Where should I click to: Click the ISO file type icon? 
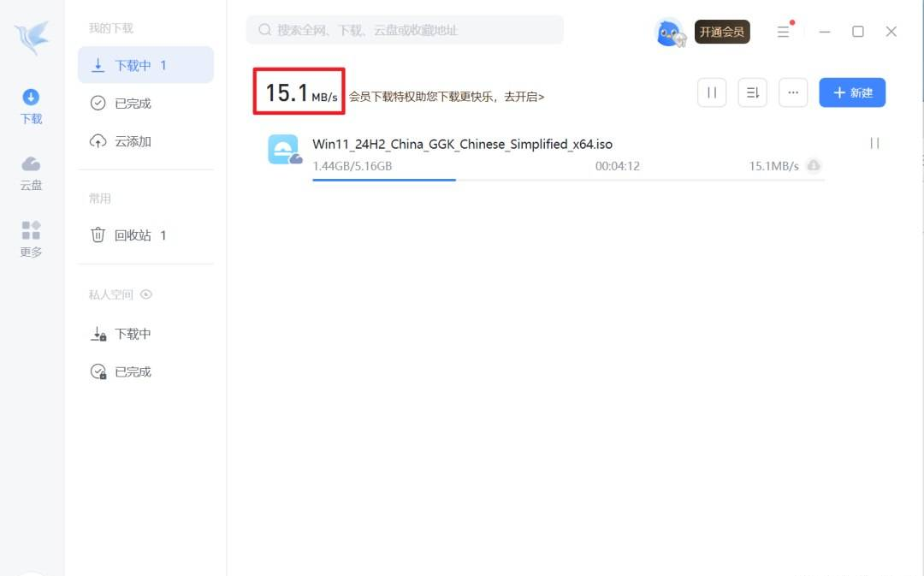tap(284, 150)
